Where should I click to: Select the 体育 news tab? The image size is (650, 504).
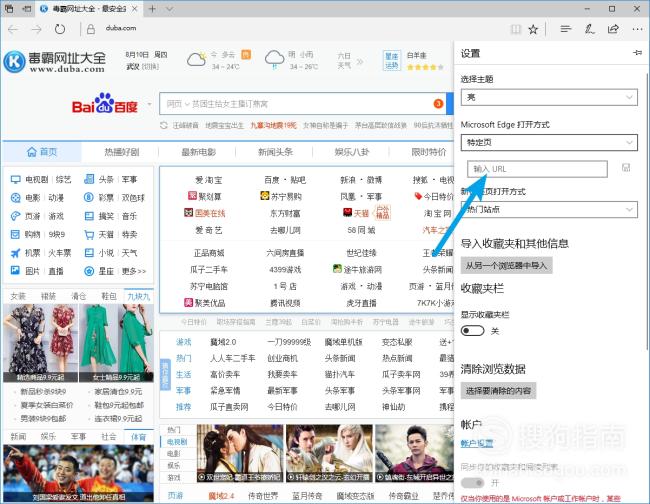[138, 436]
